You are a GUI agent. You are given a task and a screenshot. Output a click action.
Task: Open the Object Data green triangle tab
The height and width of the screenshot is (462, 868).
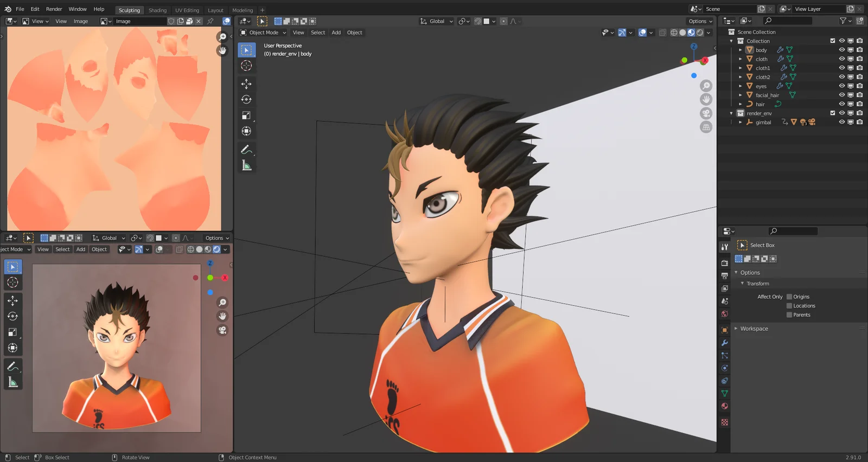725,394
